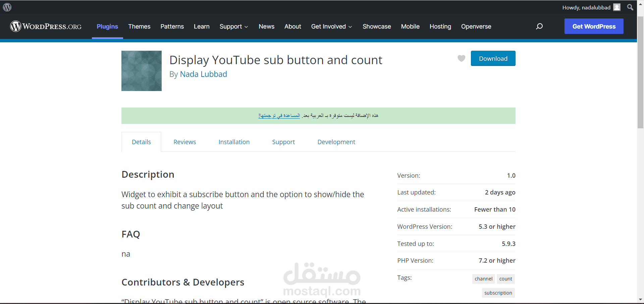Open the Development tab
This screenshot has width=644, height=304.
click(336, 142)
